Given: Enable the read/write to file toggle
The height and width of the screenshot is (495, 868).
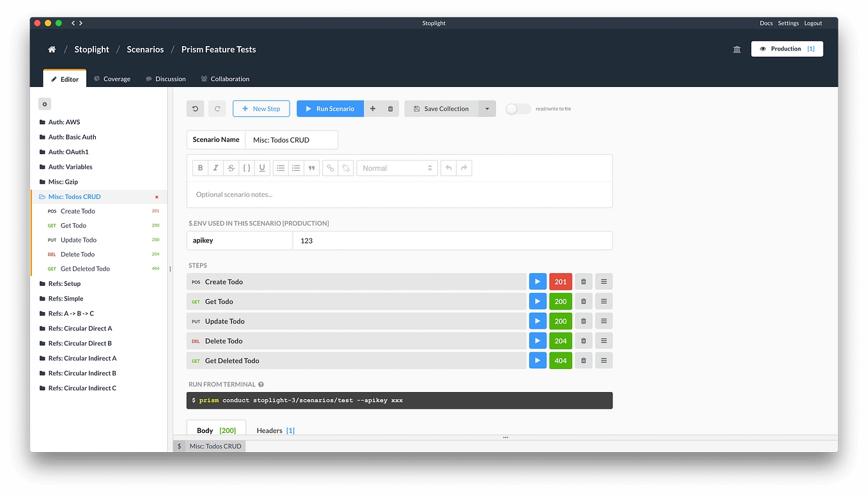Looking at the screenshot, I should point(518,108).
